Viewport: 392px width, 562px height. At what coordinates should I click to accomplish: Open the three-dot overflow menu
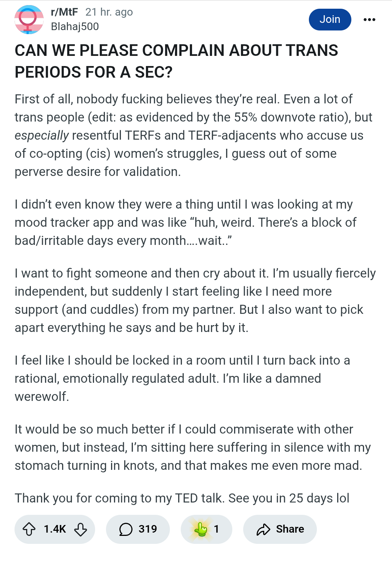pyautogui.click(x=369, y=20)
